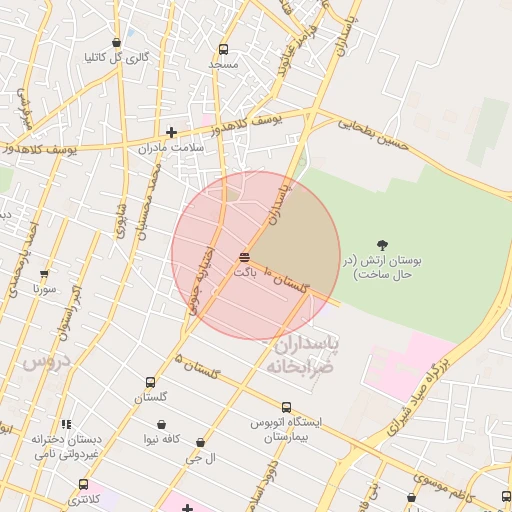The width and height of the screenshot is (512, 512).
Task: Click the گلستان bus stop icon
Action: click(151, 382)
